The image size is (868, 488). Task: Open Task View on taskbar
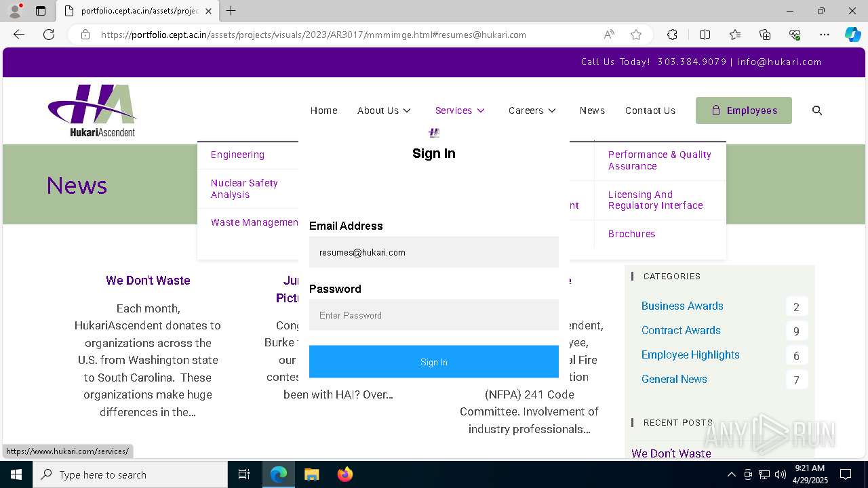pyautogui.click(x=244, y=474)
